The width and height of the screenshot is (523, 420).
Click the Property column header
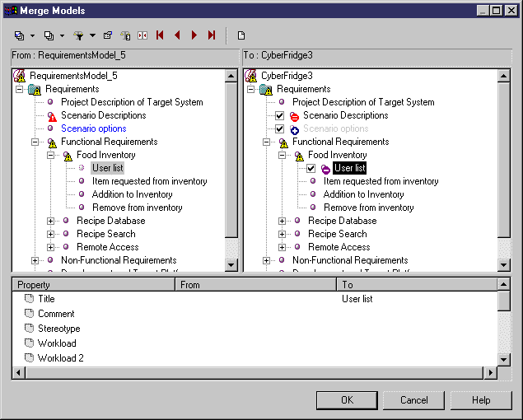(93, 285)
